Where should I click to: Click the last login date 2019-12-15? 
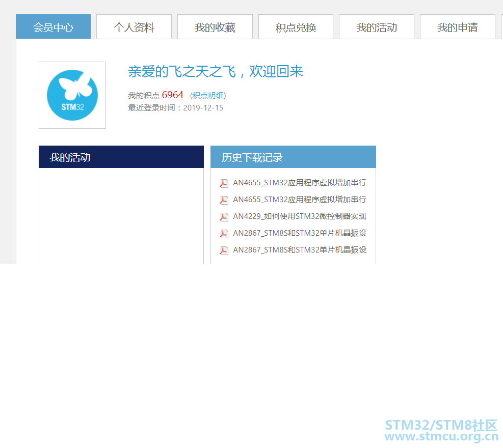pyautogui.click(x=203, y=108)
